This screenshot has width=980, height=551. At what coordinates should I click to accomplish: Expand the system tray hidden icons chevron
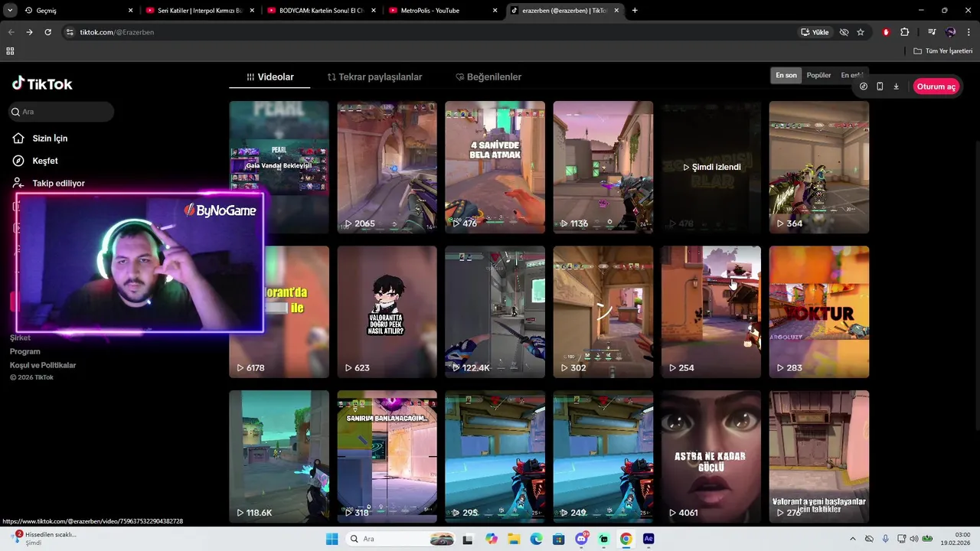853,539
